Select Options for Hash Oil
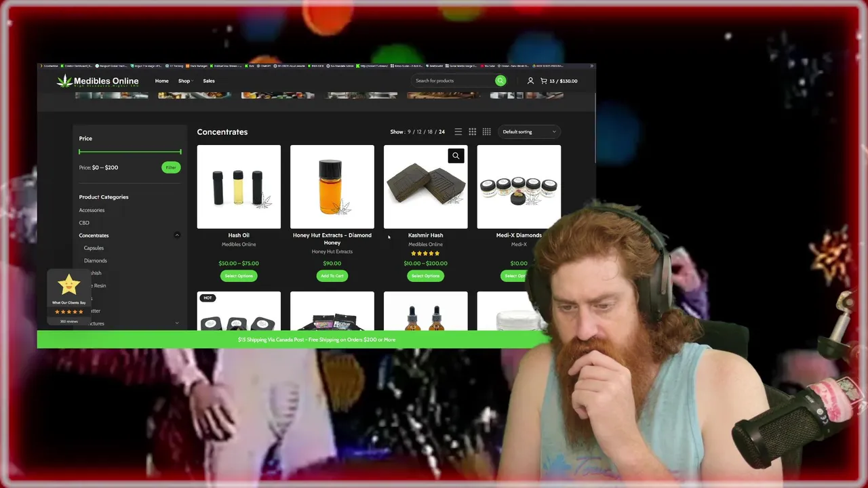 click(239, 276)
